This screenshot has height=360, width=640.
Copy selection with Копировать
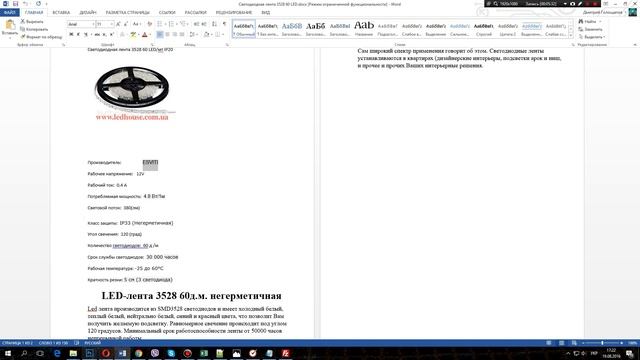(x=34, y=29)
